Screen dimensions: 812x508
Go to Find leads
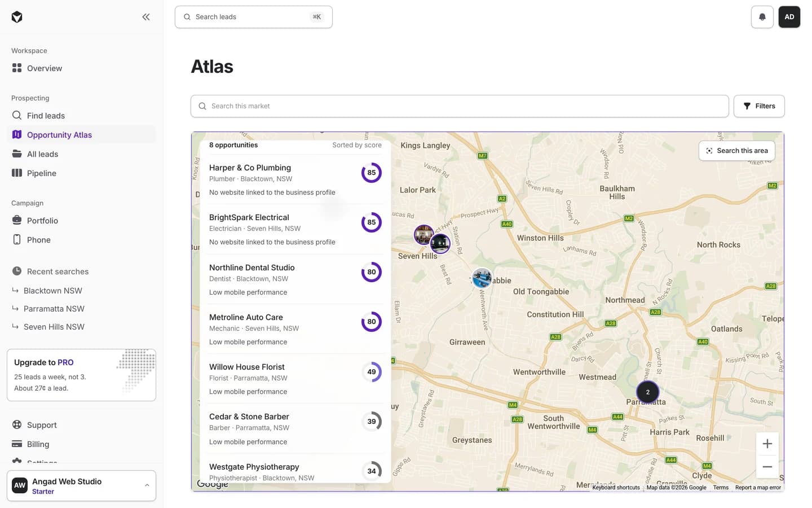pyautogui.click(x=81, y=115)
